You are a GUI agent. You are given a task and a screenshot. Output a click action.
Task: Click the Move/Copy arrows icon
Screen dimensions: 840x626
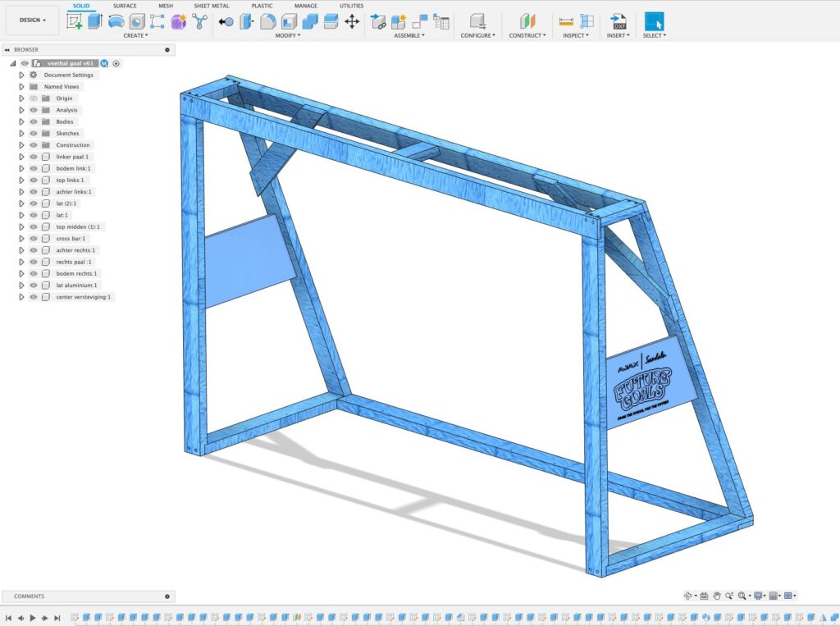click(x=351, y=21)
